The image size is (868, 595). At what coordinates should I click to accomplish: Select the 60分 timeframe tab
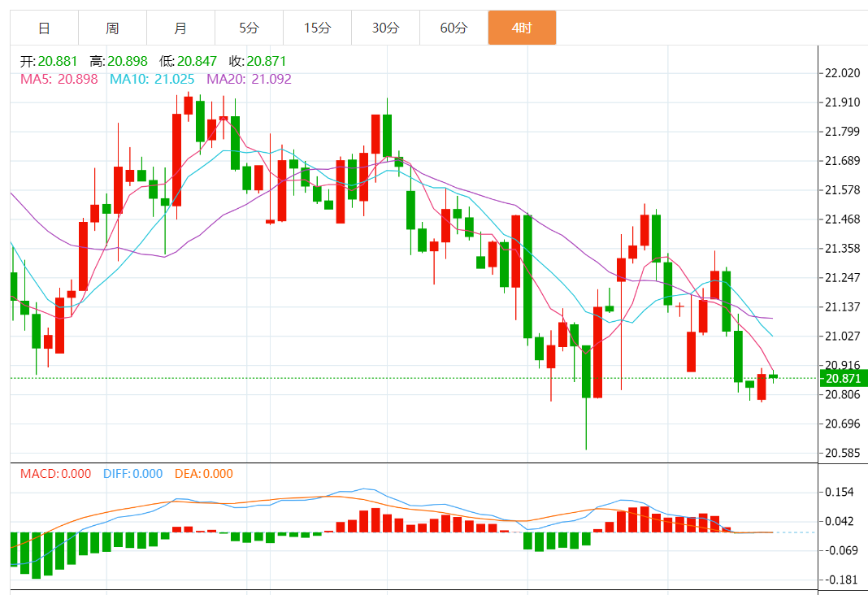point(454,28)
